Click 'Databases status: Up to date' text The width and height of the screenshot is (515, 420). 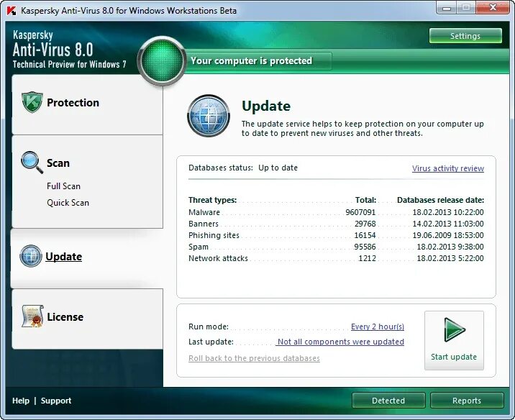tap(243, 168)
